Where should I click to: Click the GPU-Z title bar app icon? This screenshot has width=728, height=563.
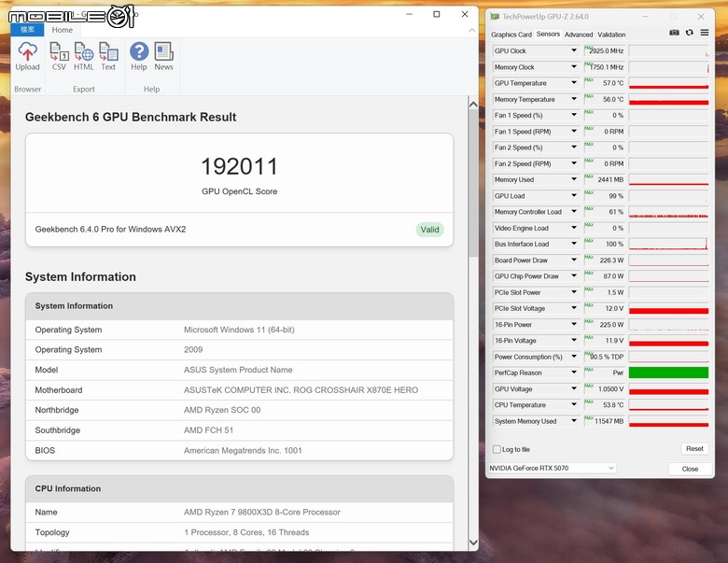click(x=495, y=17)
